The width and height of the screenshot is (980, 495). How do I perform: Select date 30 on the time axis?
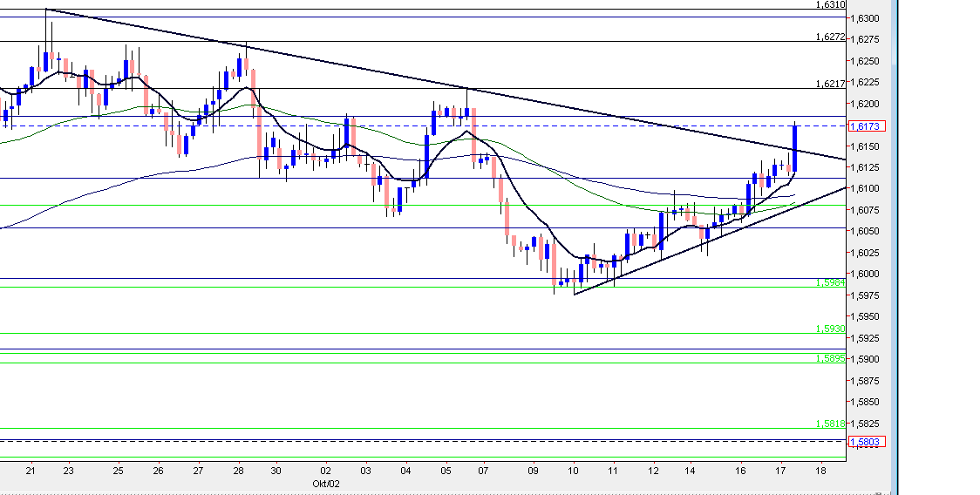(x=277, y=471)
